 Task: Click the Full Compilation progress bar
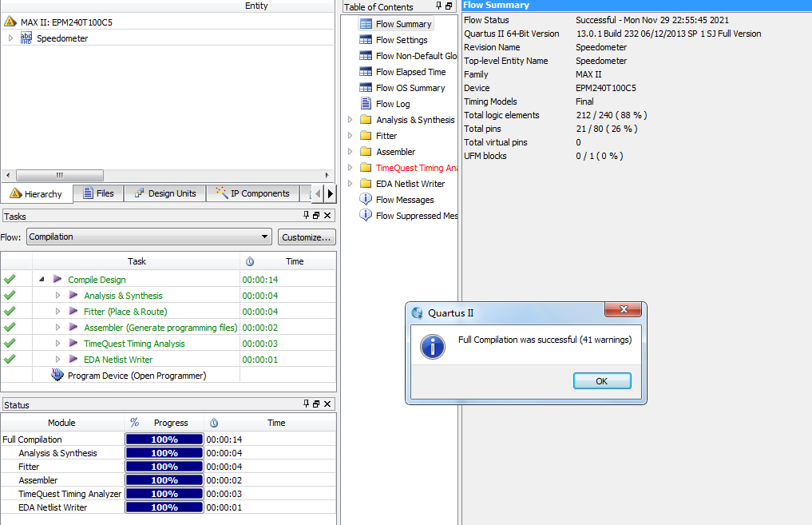click(164, 439)
